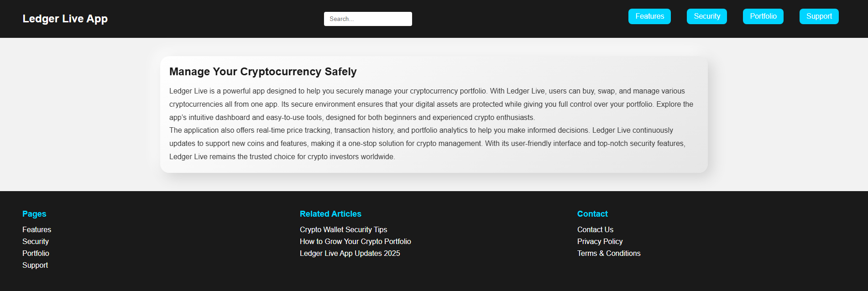
Task: Click the paragraph starting 'Ledger Live is a powerful app'
Action: click(x=431, y=104)
